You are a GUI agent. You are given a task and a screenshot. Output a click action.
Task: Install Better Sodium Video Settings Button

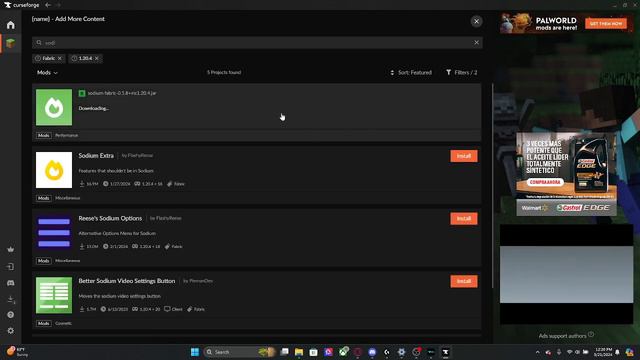464,281
